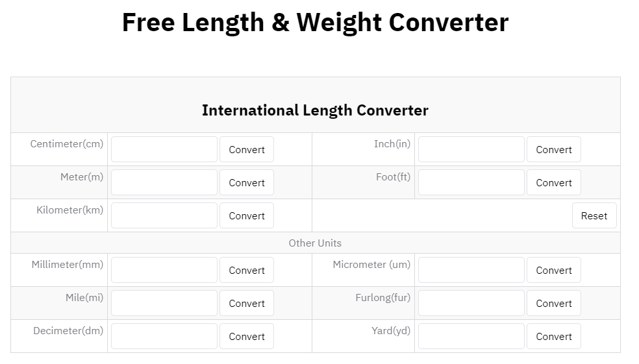Hit Convert next to Meter
639x364 pixels.
pos(246,182)
